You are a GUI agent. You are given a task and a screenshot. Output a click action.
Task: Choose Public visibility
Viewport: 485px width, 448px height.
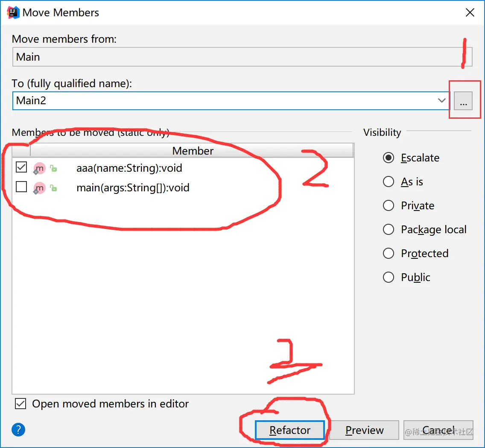tap(406, 277)
